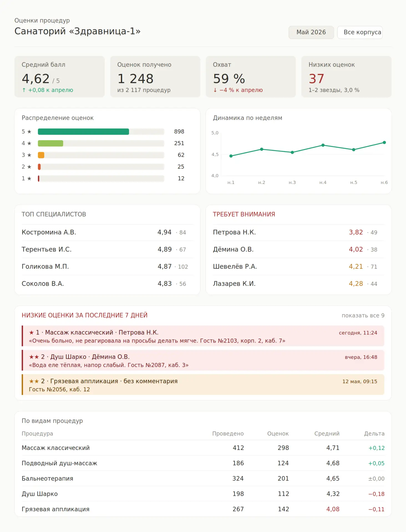Select the «Средний балл» 4,62 card
This screenshot has height=532, width=406.
60,77
